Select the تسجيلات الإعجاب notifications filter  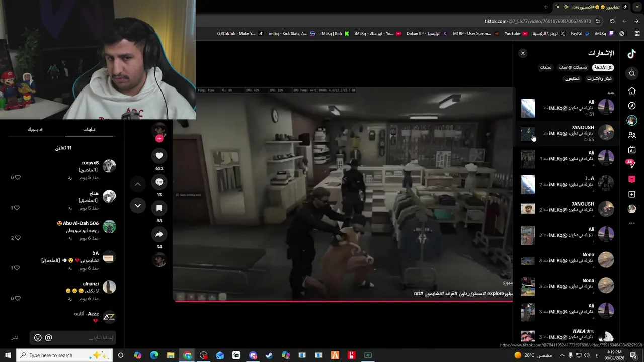(573, 67)
